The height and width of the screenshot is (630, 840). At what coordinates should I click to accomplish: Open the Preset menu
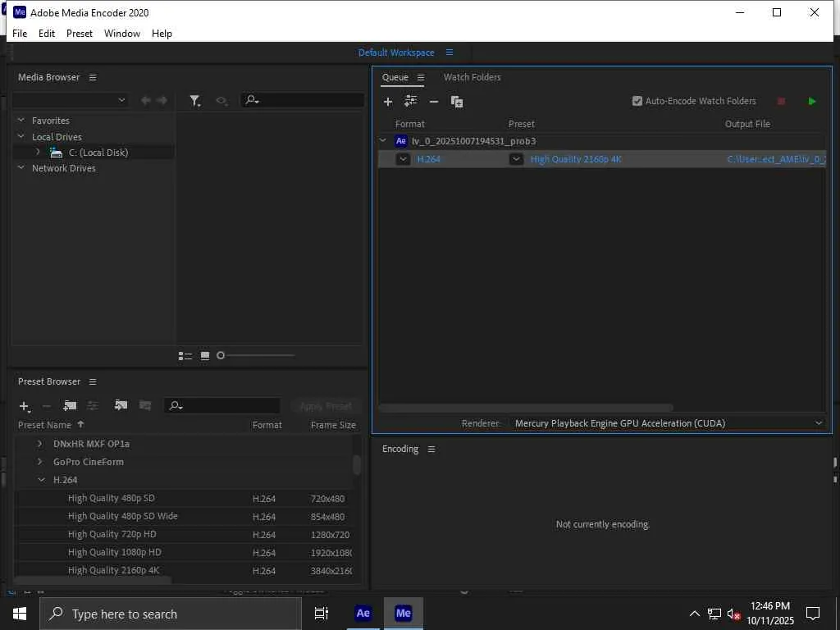(x=80, y=33)
